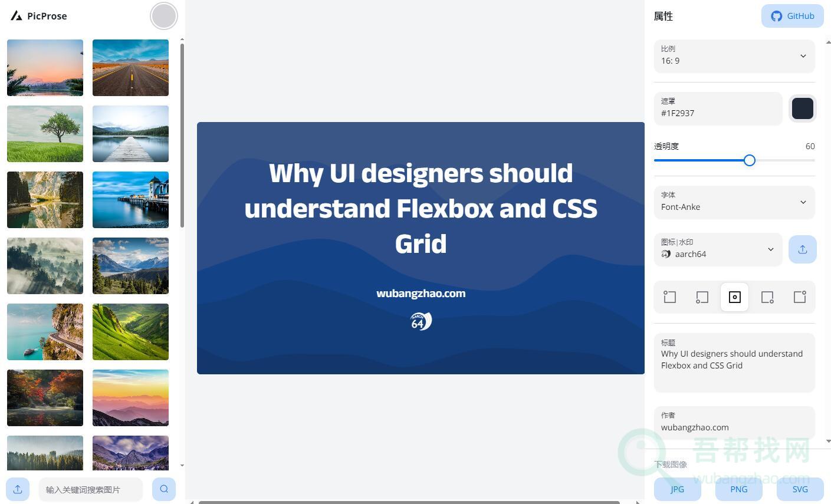This screenshot has width=831, height=504.
Task: Choose bottom-right icon position
Action: click(767, 297)
